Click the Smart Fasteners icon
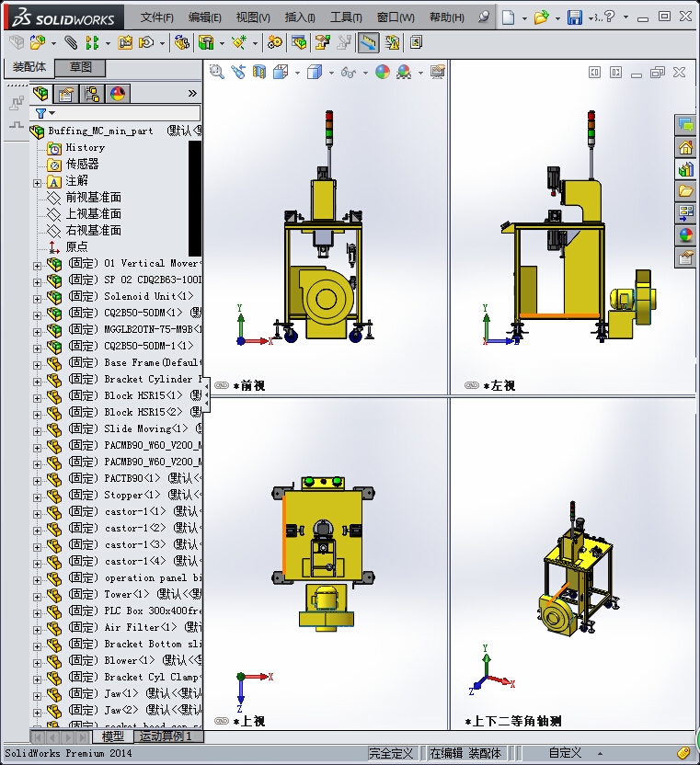Screen dimensions: 700x765 click(125, 43)
